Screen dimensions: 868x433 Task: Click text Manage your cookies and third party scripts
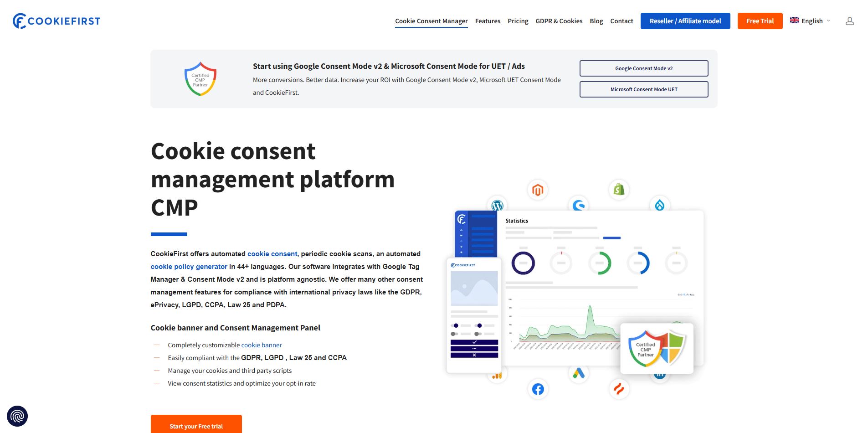click(230, 371)
